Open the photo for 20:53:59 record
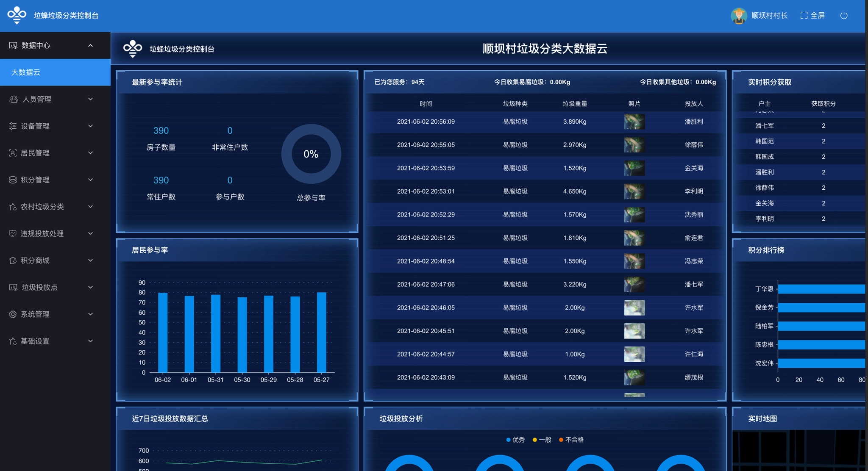 click(x=634, y=168)
